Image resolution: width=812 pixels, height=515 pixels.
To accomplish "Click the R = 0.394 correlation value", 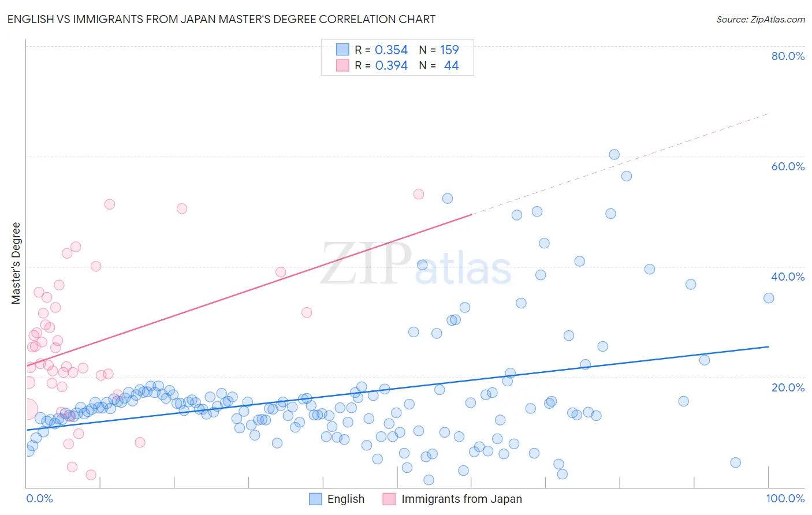I will 381,65.
